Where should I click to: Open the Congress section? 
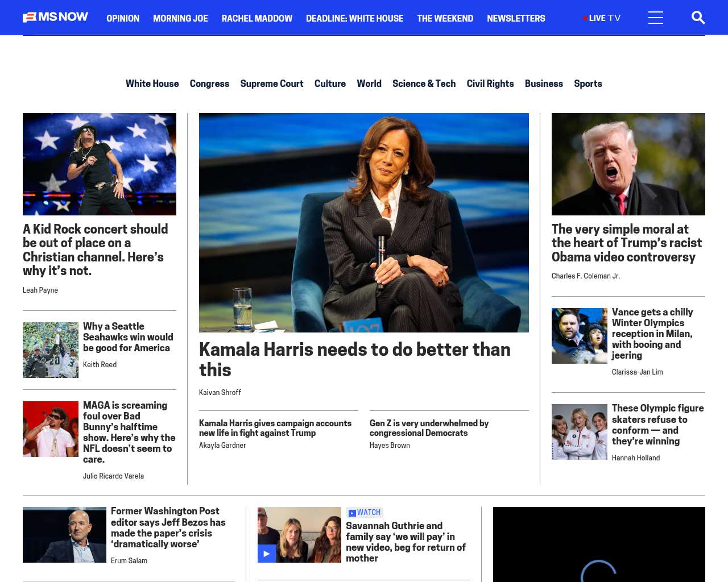pos(209,84)
